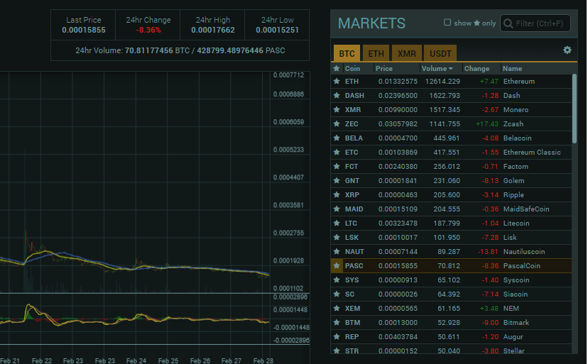The width and height of the screenshot is (588, 364).
Task: Click Feb 24 label on chart axis
Action: [136, 360]
